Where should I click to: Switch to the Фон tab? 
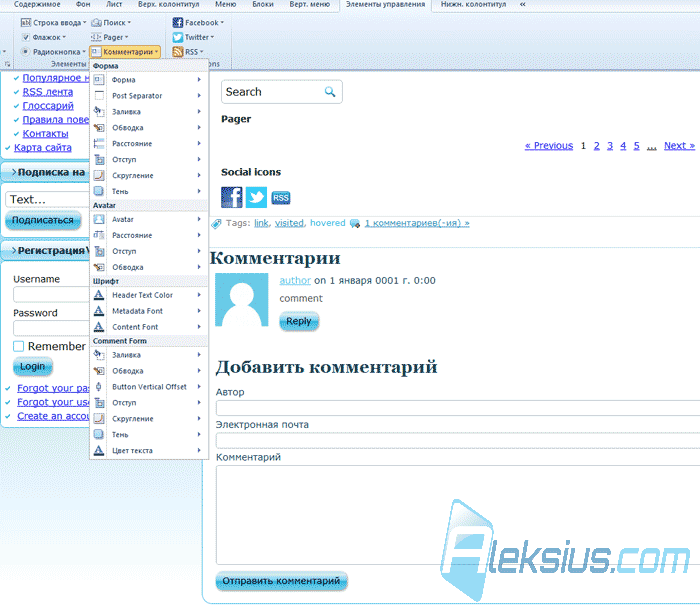point(83,4)
